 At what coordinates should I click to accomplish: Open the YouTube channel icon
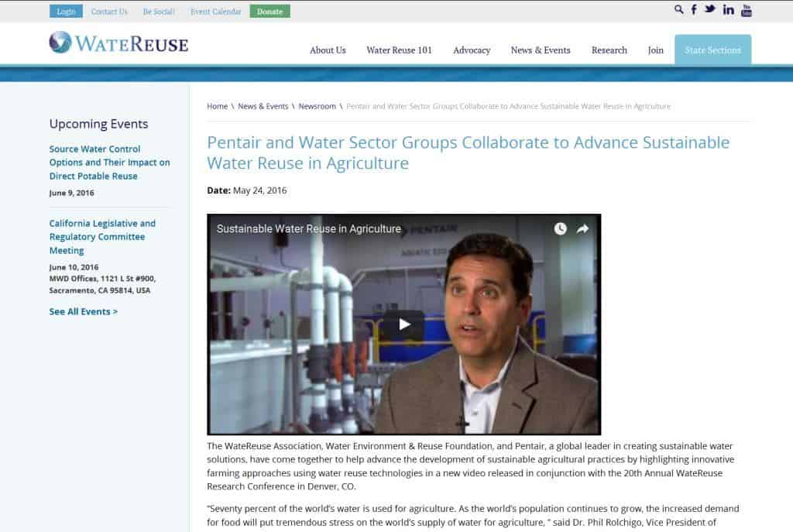(x=746, y=10)
